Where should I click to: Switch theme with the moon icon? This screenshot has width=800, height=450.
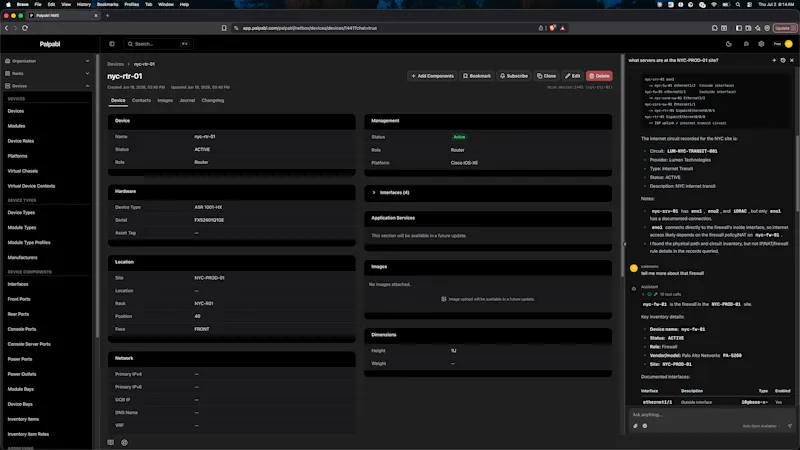tap(729, 44)
